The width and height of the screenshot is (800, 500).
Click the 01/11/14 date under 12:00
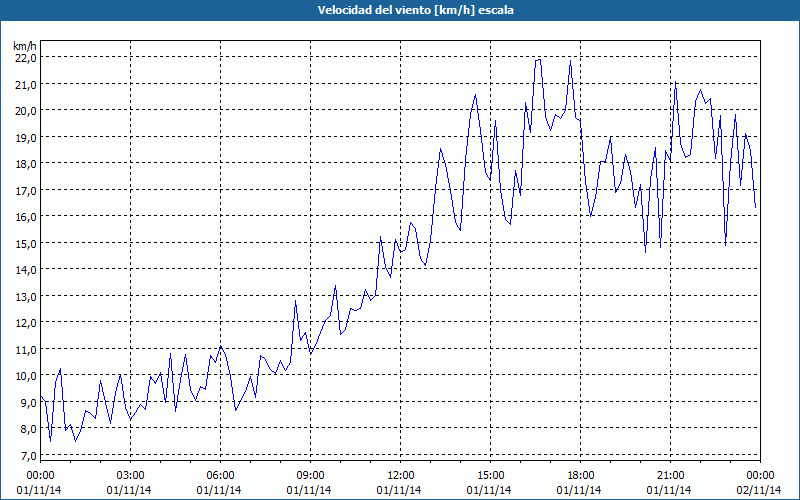(x=399, y=490)
